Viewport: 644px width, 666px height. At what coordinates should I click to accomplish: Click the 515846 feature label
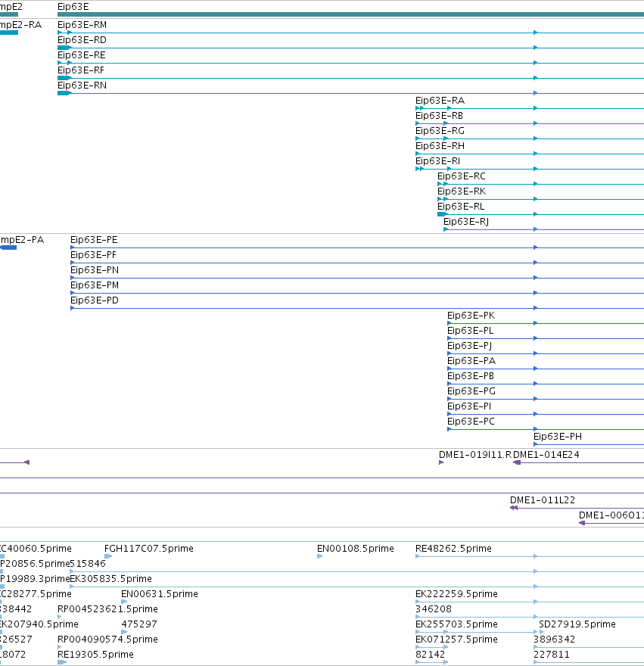(x=88, y=564)
